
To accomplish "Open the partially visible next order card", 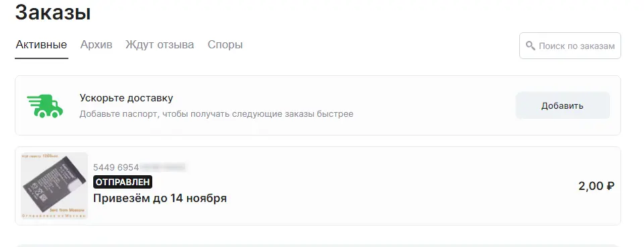I will pyautogui.click(x=318, y=246).
